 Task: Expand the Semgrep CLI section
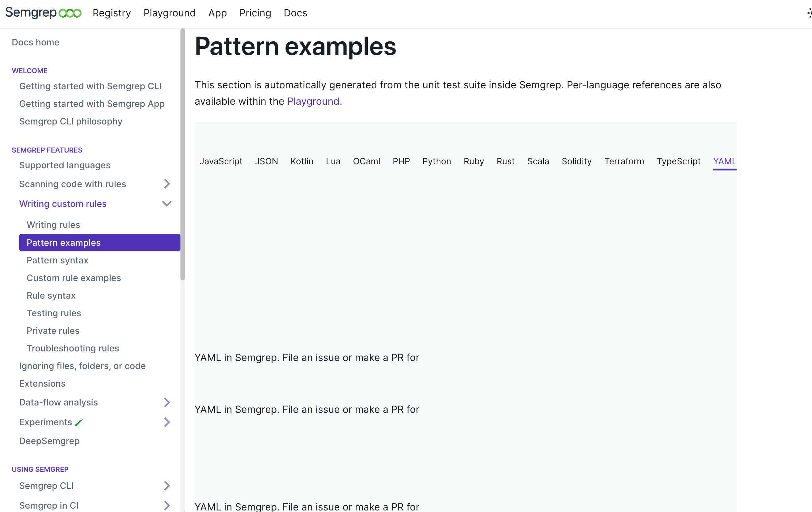(x=167, y=486)
